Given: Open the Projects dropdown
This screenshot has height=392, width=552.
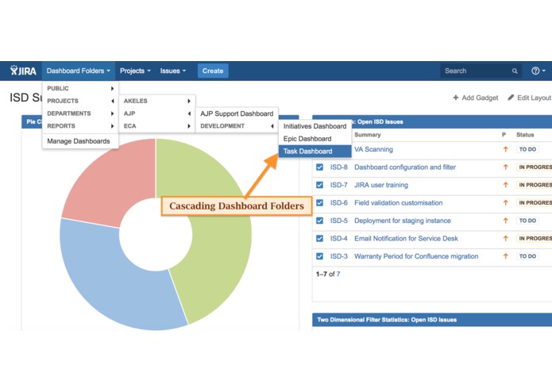Looking at the screenshot, I should click(x=135, y=71).
